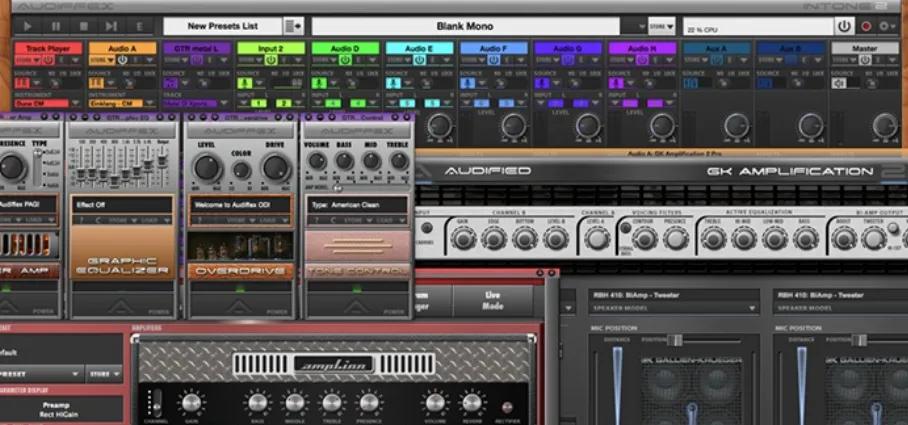Pause playback in the transport bar
The width and height of the screenshot is (908, 425).
56,26
